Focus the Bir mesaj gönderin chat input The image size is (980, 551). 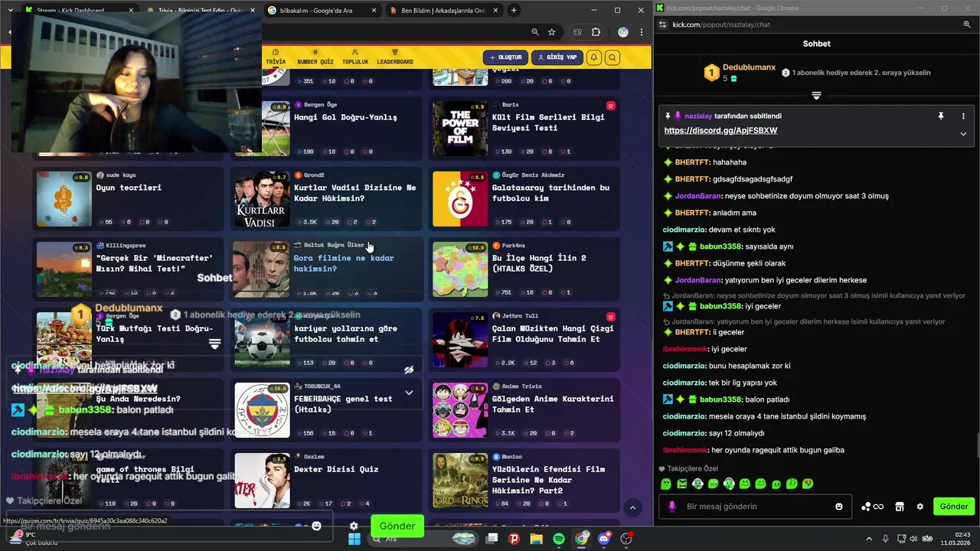point(756,507)
